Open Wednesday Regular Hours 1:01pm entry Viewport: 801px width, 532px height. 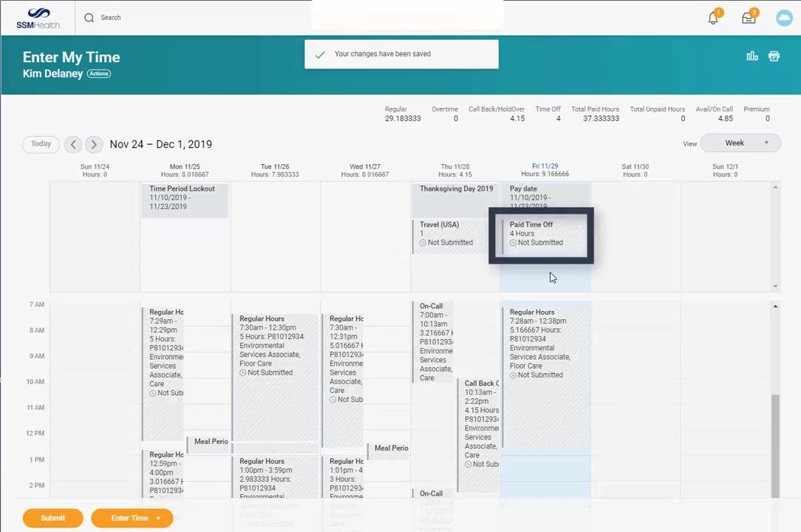tap(343, 477)
